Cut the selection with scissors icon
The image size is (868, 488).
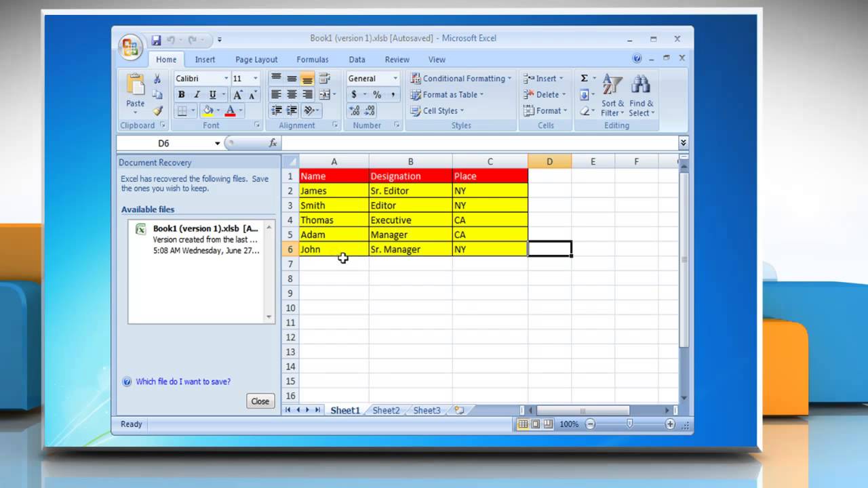click(157, 79)
